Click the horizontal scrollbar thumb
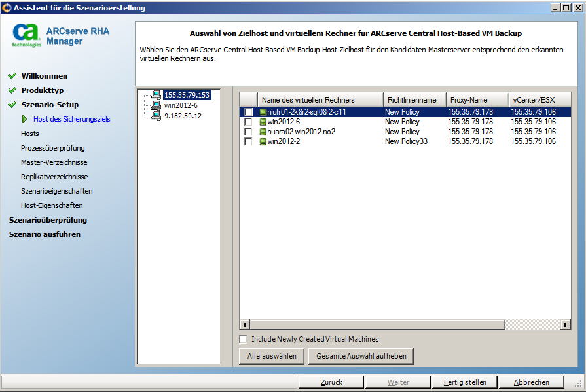This screenshot has width=586, height=392. [x=377, y=325]
